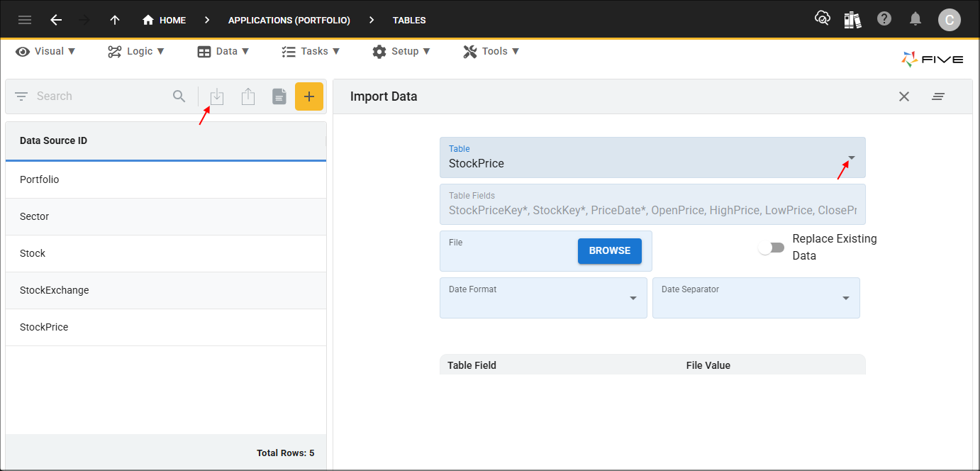Click the help question mark icon
The height and width of the screenshot is (471, 980).
click(884, 19)
